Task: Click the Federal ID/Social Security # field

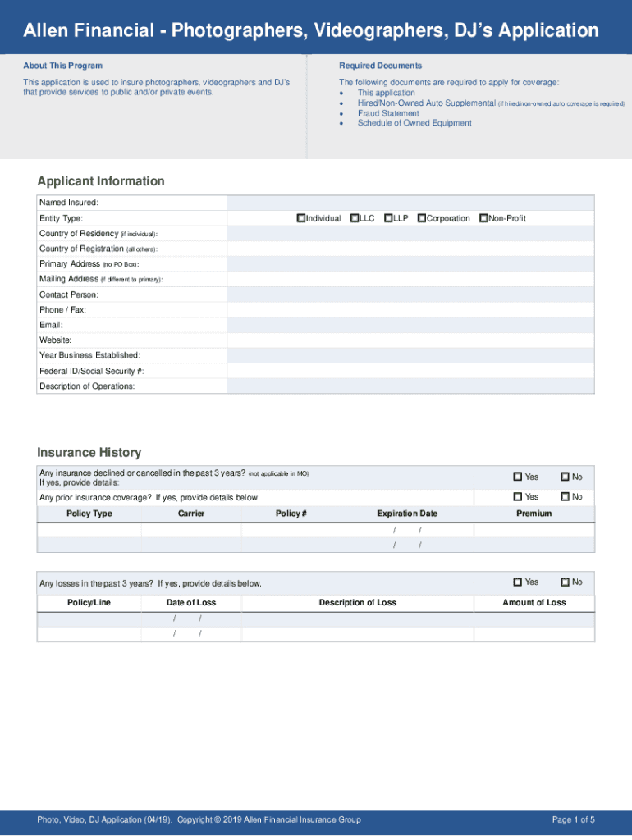Action: pyautogui.click(x=410, y=371)
